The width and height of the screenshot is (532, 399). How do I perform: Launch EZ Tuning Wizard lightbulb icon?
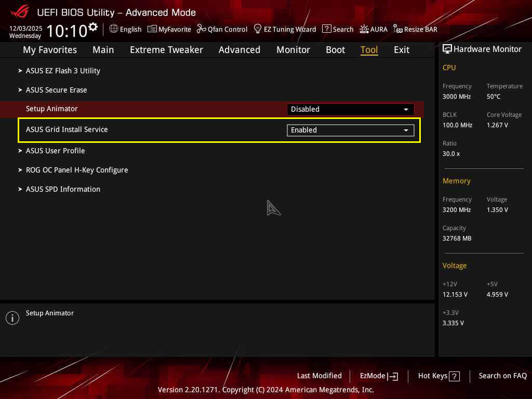(258, 29)
